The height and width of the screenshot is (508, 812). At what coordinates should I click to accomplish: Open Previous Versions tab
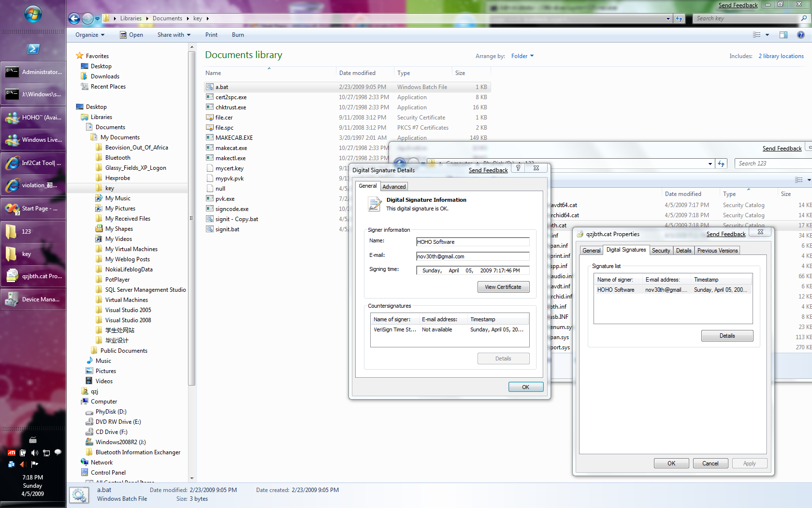pyautogui.click(x=717, y=251)
